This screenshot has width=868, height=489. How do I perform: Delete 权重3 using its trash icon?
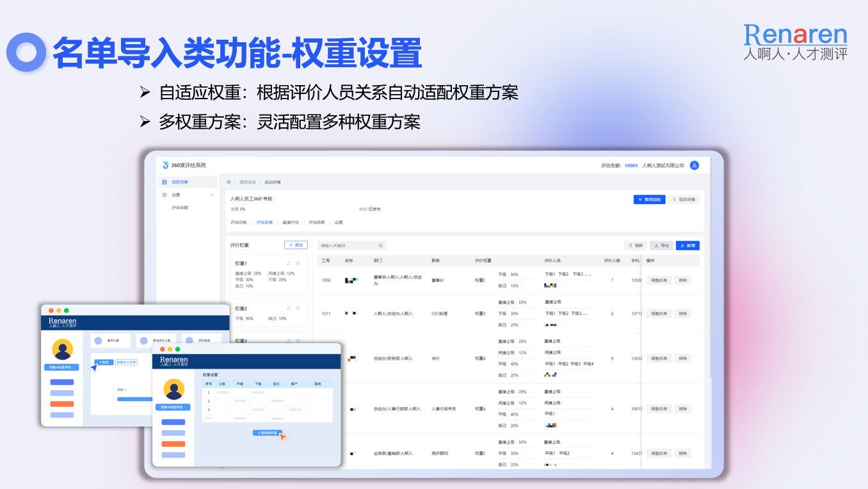coord(298,341)
